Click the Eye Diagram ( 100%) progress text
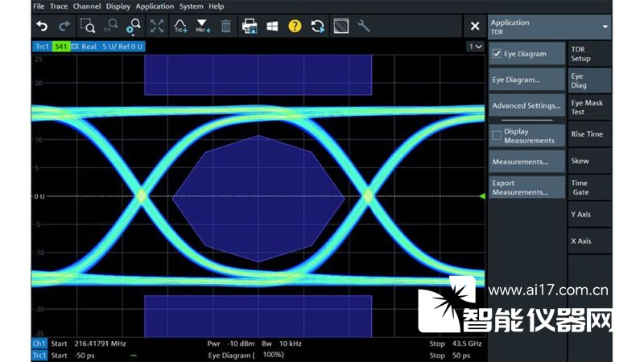The width and height of the screenshot is (644, 362). tap(246, 356)
